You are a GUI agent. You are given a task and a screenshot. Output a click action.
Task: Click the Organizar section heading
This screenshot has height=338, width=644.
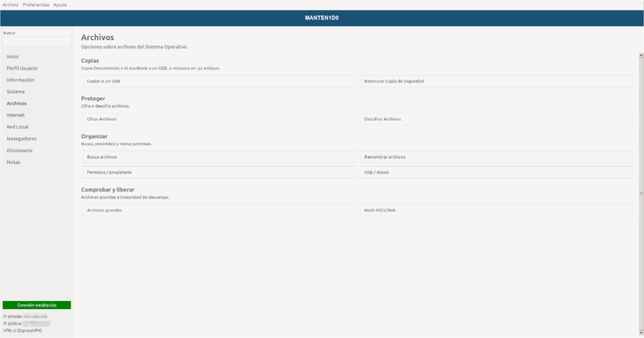coord(94,136)
